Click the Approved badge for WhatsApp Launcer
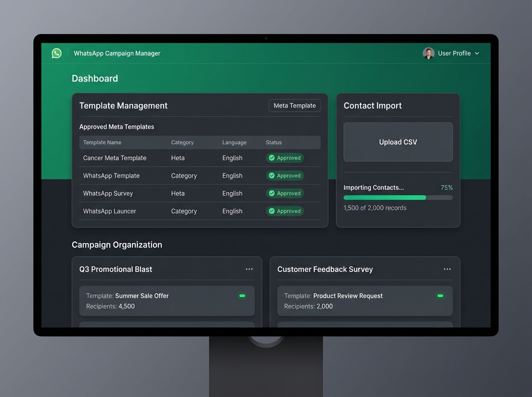532x397 pixels. point(285,211)
